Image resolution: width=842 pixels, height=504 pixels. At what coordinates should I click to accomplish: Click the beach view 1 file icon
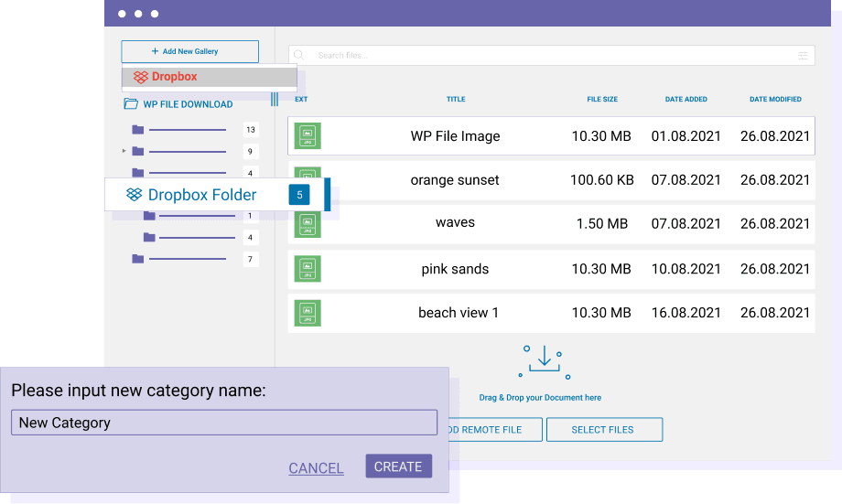pos(308,313)
